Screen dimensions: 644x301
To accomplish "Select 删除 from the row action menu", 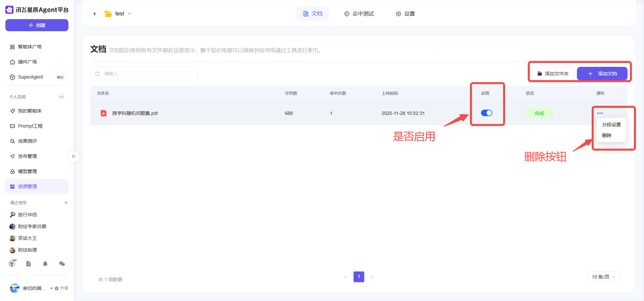I will [x=607, y=135].
